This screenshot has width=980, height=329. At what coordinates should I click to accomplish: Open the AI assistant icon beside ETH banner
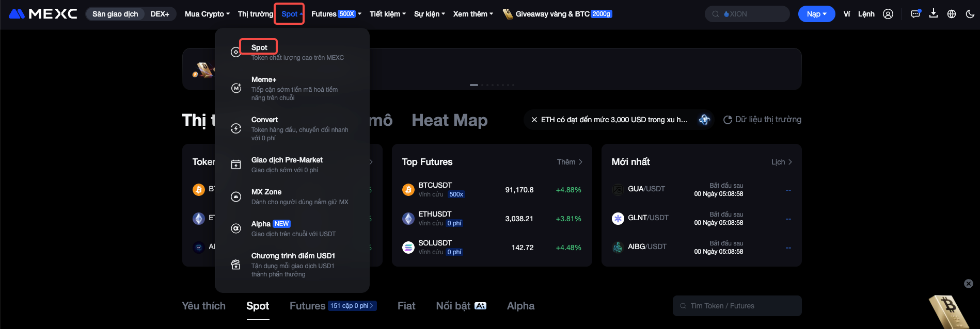point(704,120)
